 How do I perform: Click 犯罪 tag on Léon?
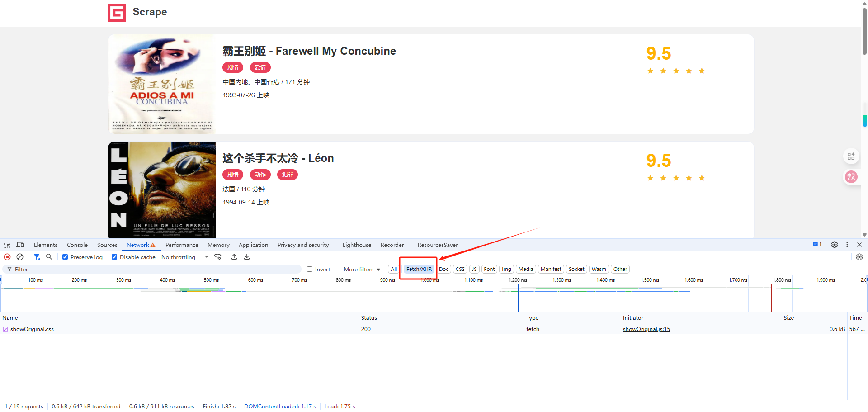click(288, 175)
